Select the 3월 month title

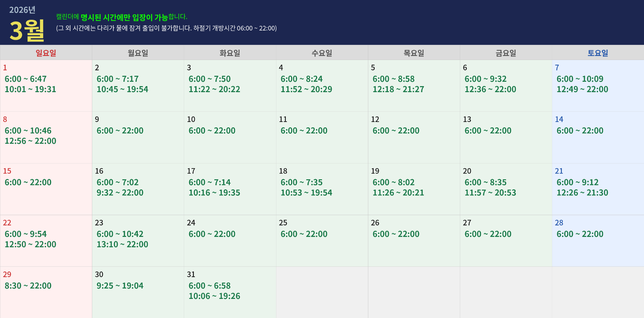27,30
